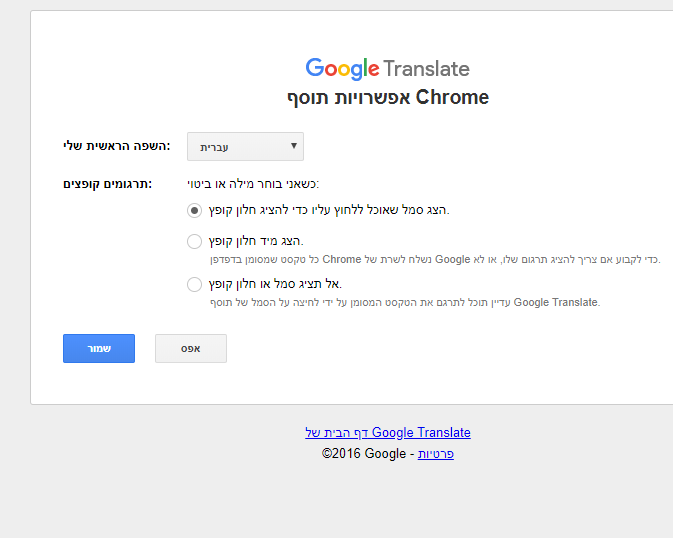Click the note about text sent to Google
673x538 pixels.
[434, 259]
